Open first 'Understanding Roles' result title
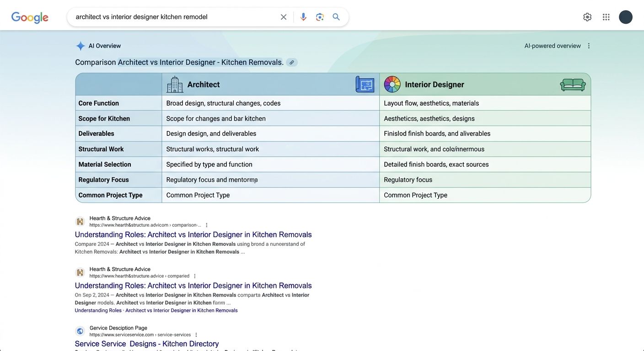Screen dimensions: 644x351 [x=193, y=234]
